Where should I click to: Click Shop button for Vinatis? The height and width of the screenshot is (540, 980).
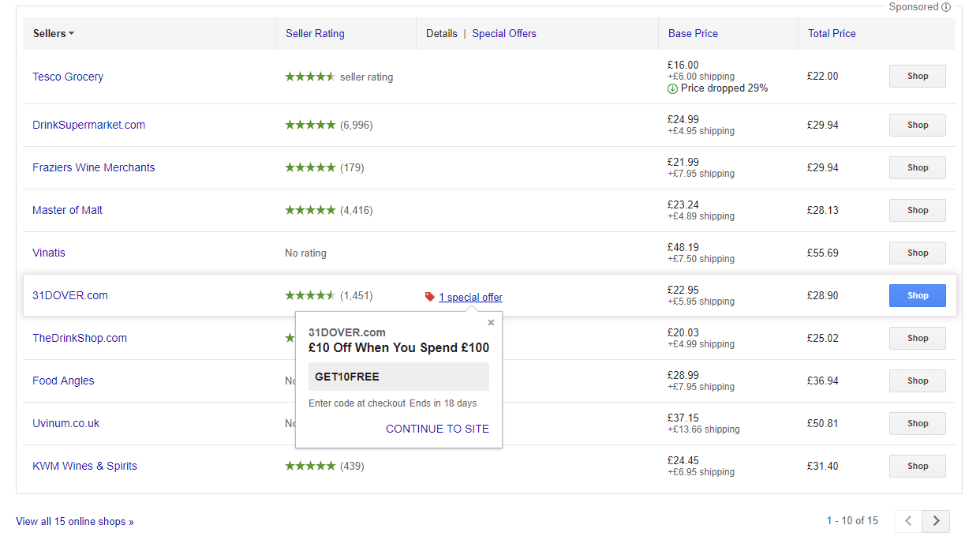click(918, 253)
